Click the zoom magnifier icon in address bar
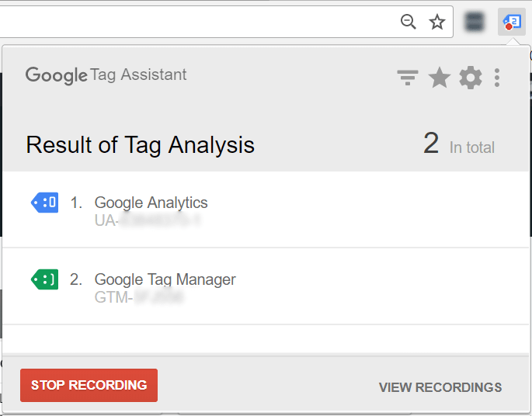This screenshot has width=532, height=416. coord(409,22)
